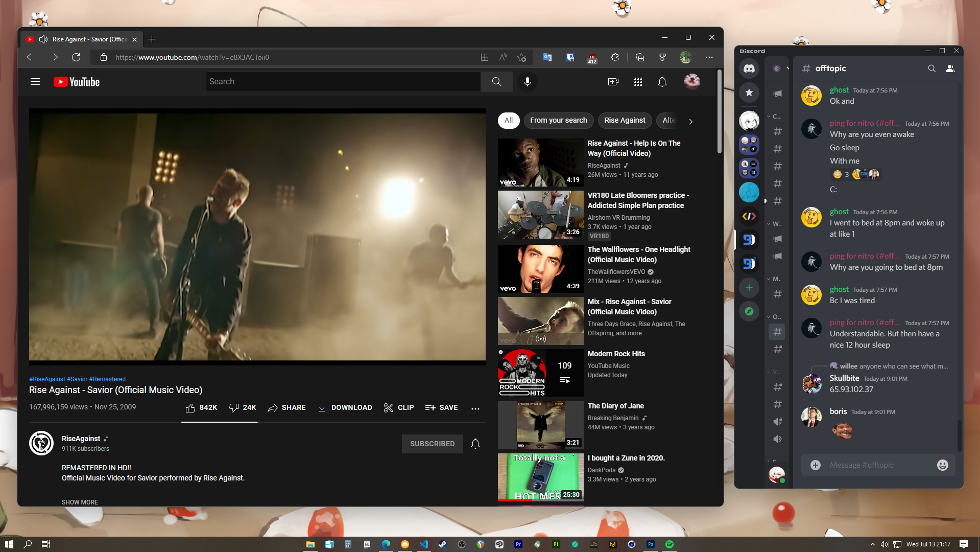Open the #RiseAgainst hashtag link
980x552 pixels.
point(47,379)
